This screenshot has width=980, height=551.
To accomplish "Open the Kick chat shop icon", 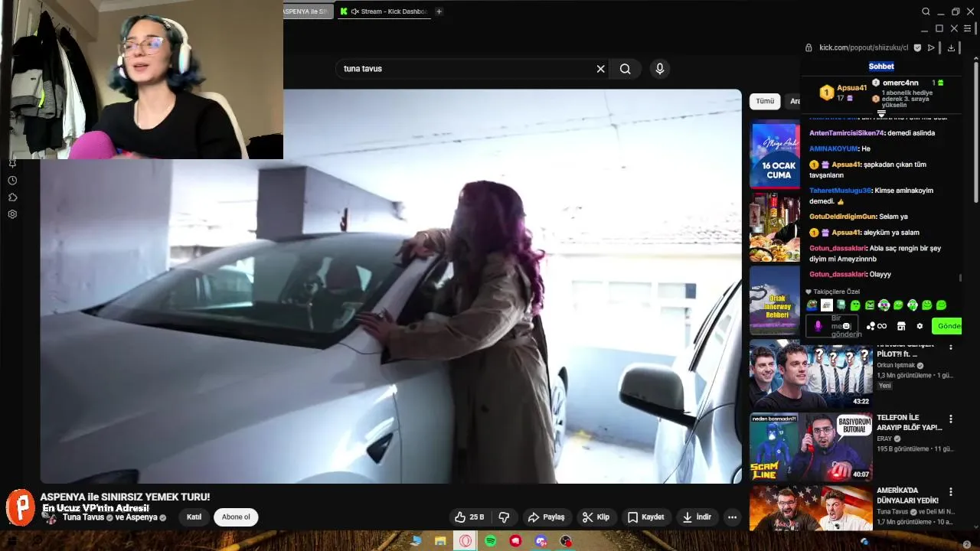I will (901, 326).
